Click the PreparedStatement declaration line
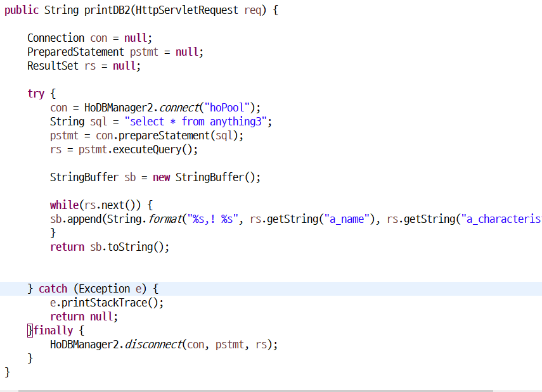542x392 pixels. 115,52
